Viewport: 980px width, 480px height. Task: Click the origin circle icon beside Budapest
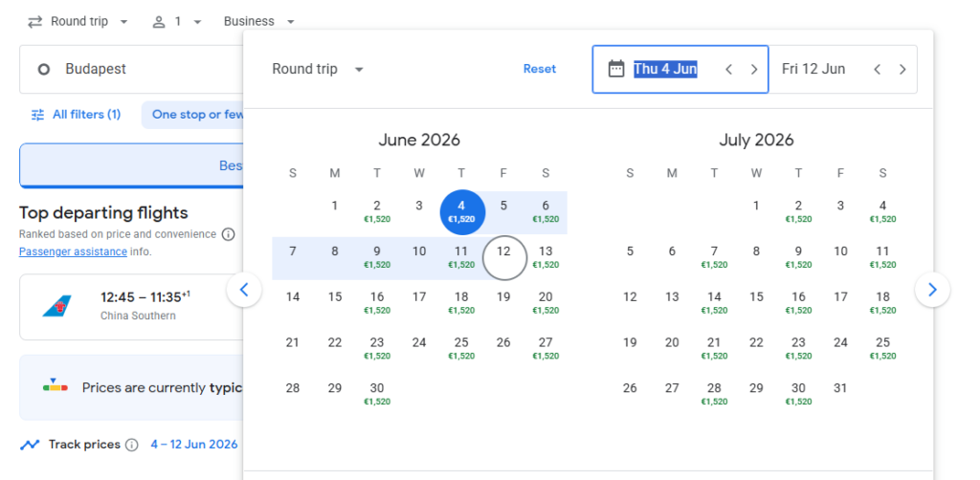tap(44, 69)
